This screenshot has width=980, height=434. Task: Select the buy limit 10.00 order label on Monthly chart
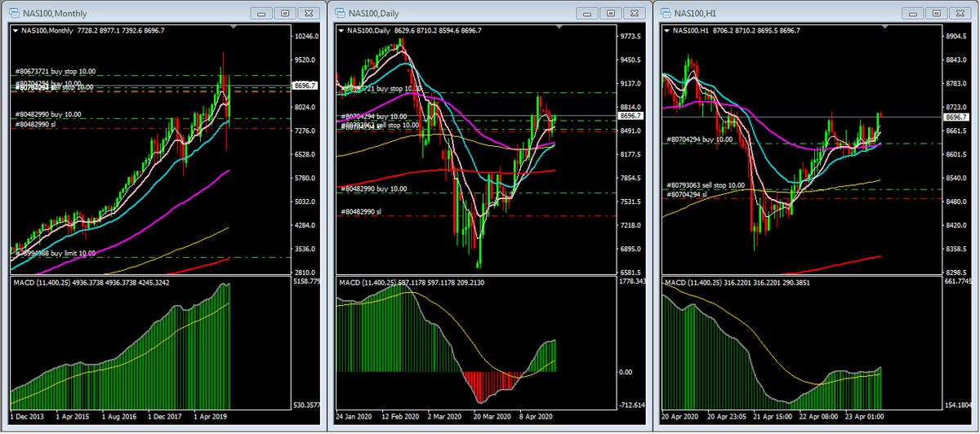55,254
